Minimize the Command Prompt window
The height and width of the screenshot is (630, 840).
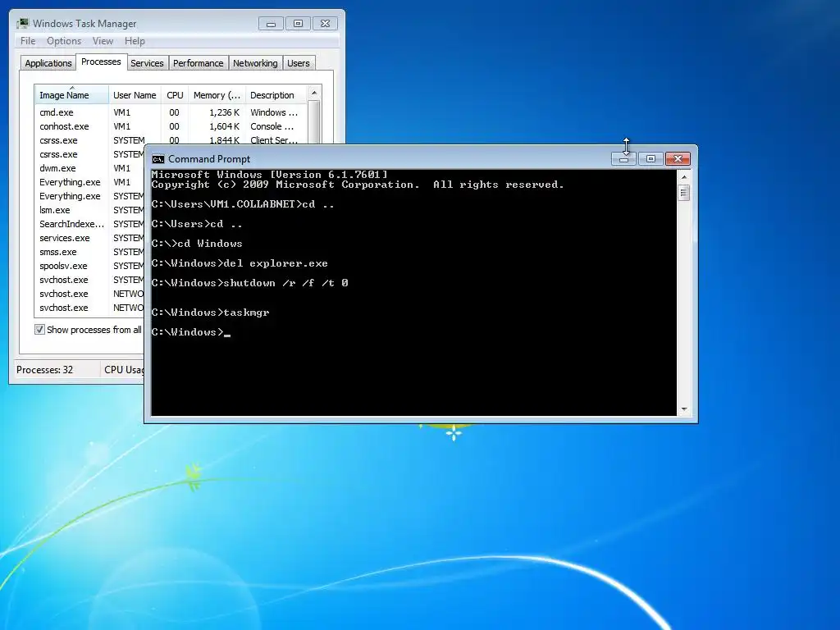point(623,159)
